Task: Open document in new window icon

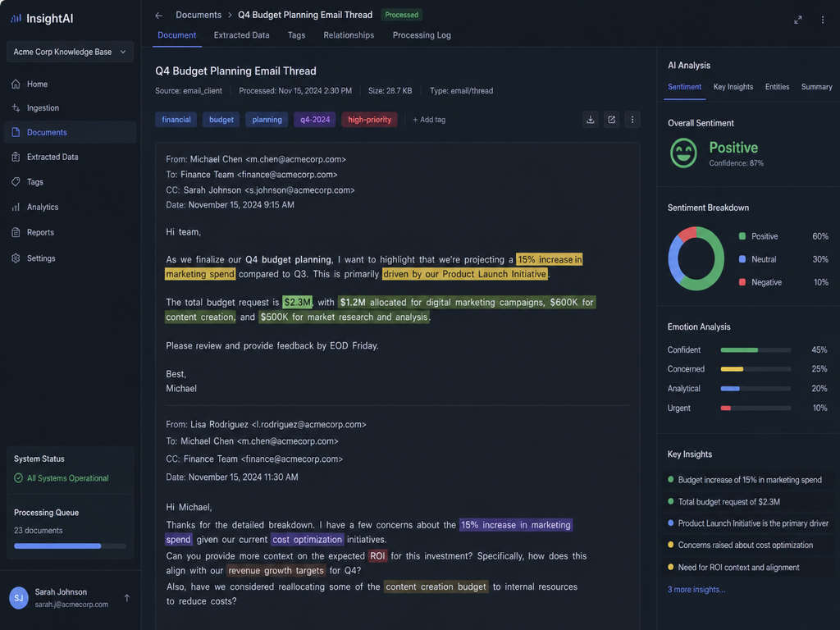Action: click(611, 120)
